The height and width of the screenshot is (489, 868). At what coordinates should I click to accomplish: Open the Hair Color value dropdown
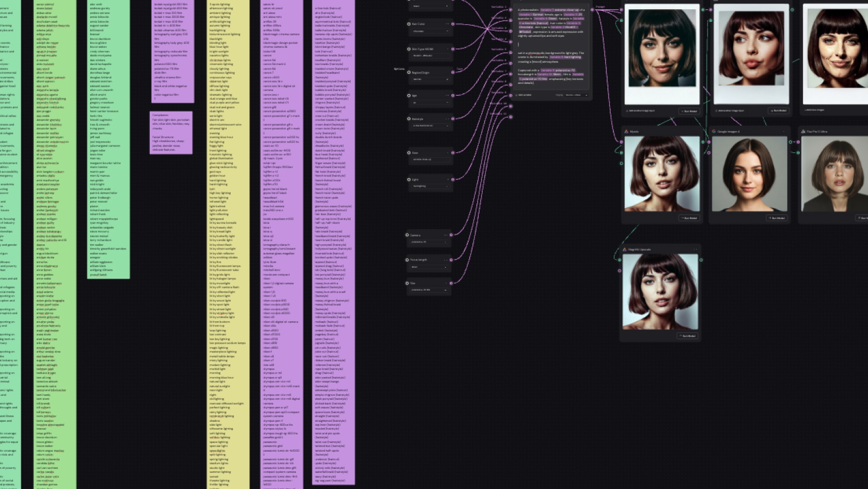click(429, 32)
